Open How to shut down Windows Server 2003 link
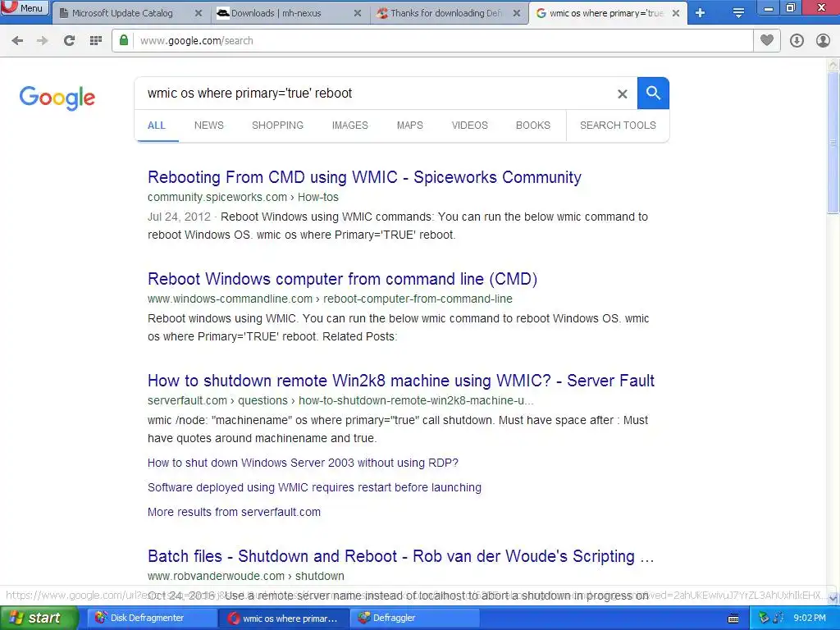Screen dimensions: 840x630 coord(303,463)
